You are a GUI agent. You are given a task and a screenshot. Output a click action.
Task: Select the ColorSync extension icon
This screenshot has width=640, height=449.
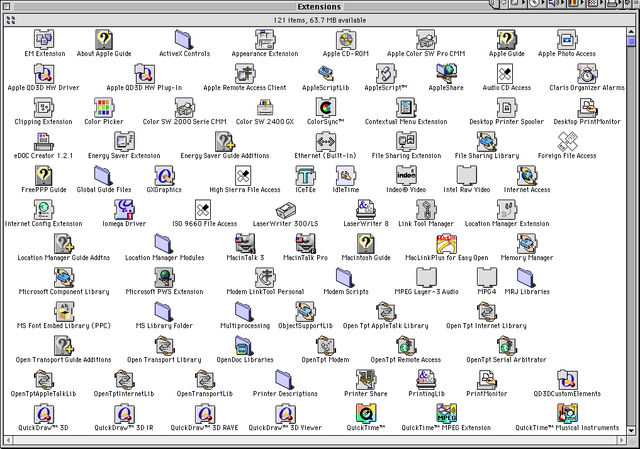(x=325, y=107)
